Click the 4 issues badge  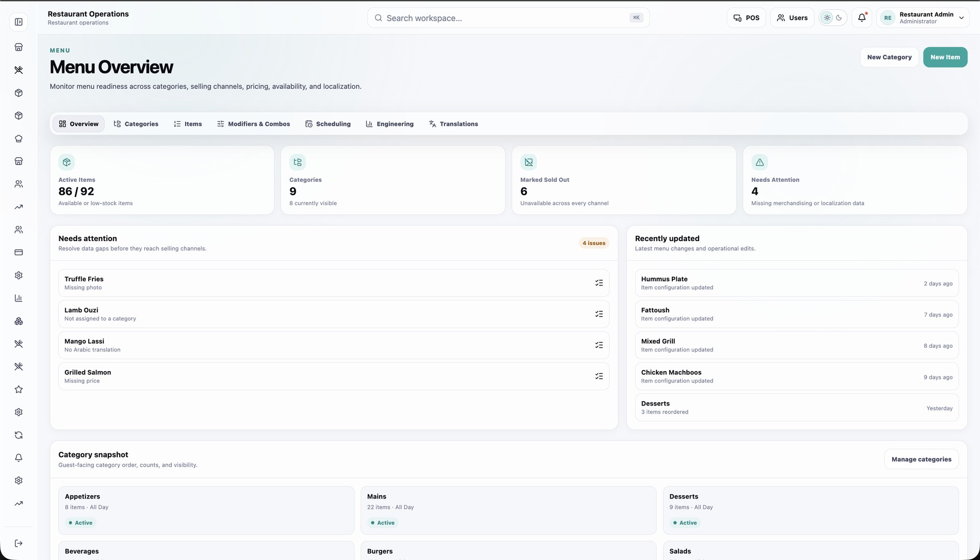click(594, 243)
